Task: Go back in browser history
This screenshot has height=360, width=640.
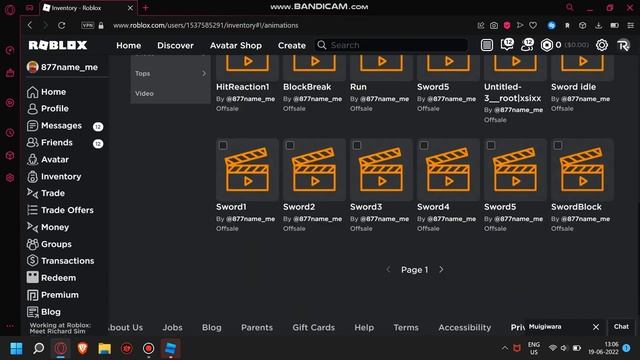Action: 30,25
